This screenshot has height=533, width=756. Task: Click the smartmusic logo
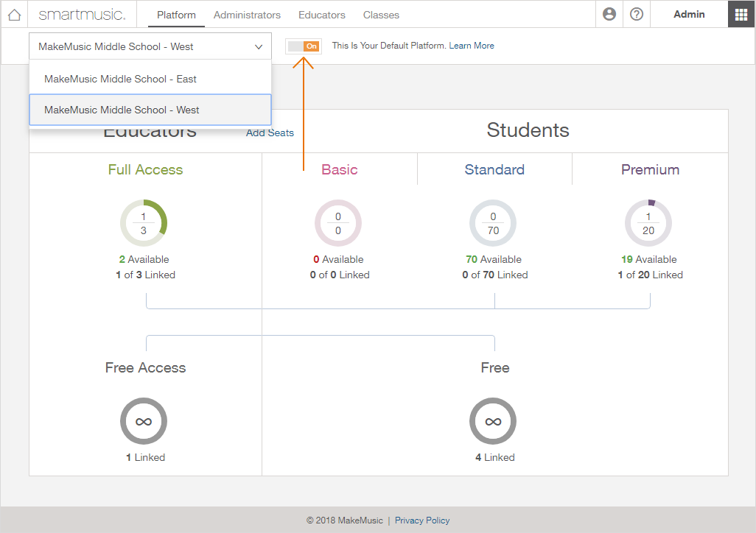[x=82, y=15]
